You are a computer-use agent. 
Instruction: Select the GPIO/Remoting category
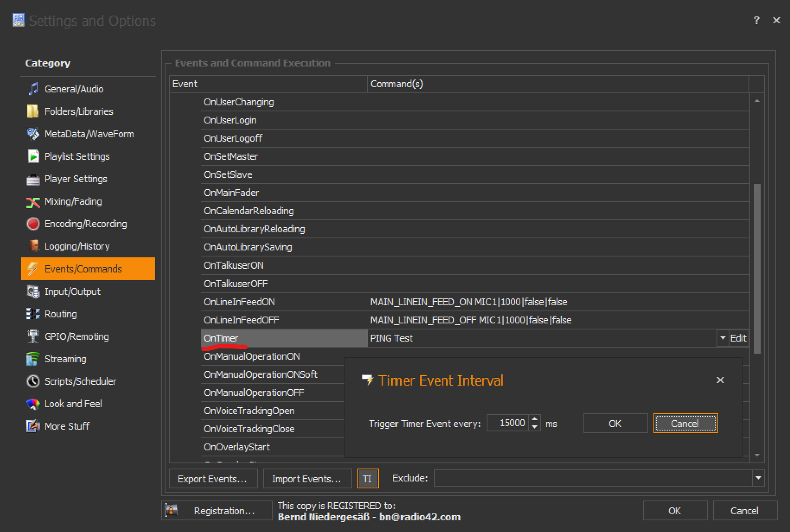(76, 336)
